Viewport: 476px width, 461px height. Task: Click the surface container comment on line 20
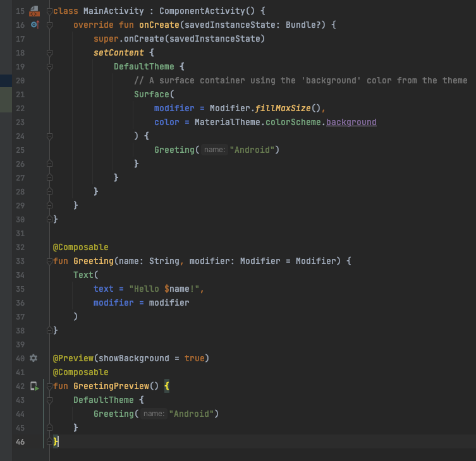tap(300, 81)
